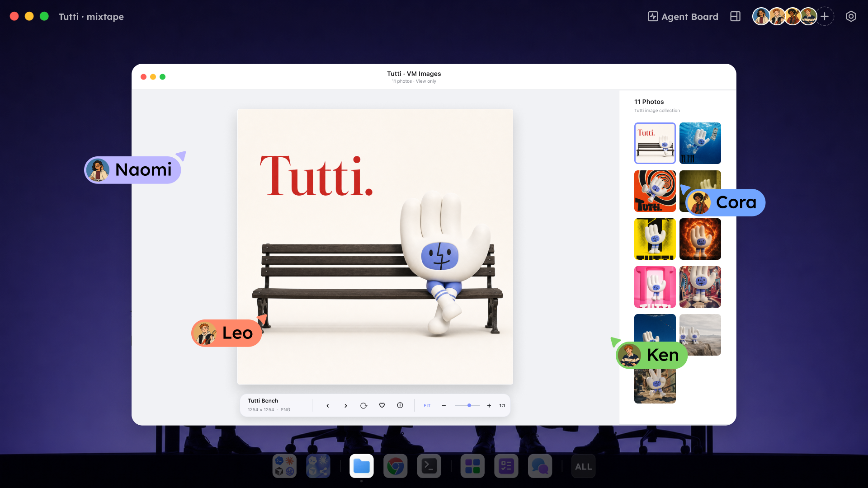Add a new agent with plus
The height and width of the screenshot is (488, 868).
(x=825, y=17)
